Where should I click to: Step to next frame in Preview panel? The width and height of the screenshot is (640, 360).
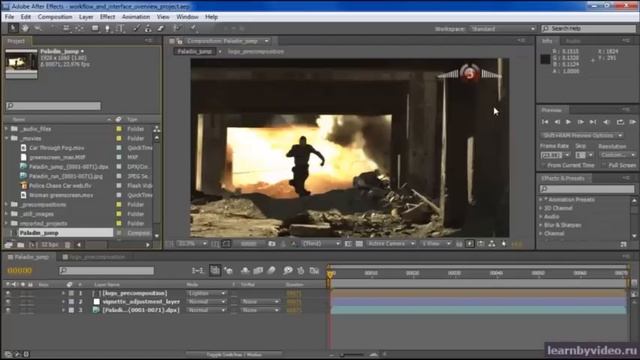pos(580,122)
